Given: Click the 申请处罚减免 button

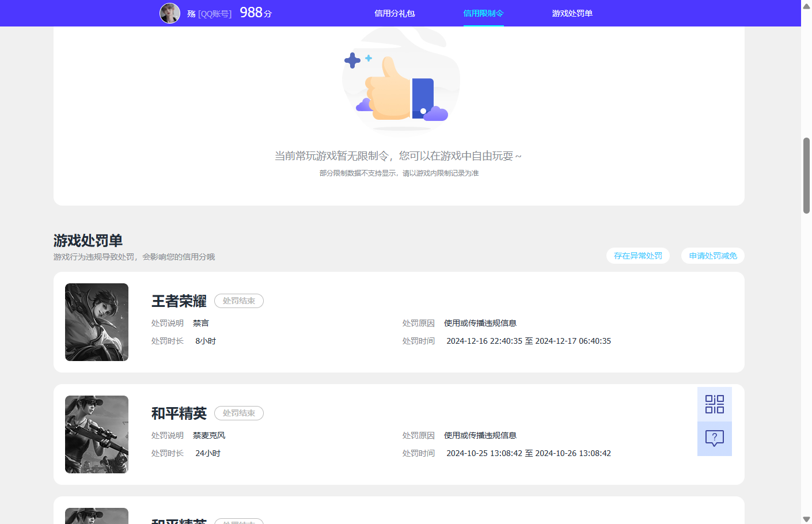Looking at the screenshot, I should pos(712,255).
